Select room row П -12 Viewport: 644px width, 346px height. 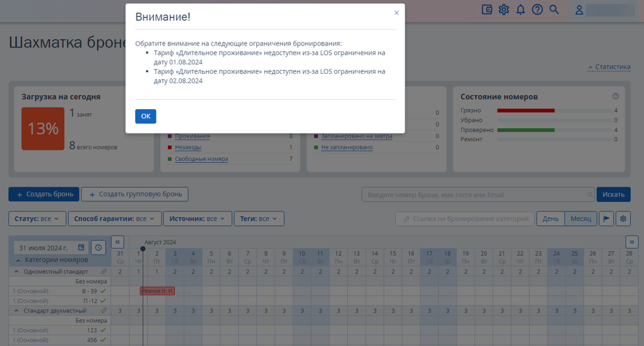(59, 301)
